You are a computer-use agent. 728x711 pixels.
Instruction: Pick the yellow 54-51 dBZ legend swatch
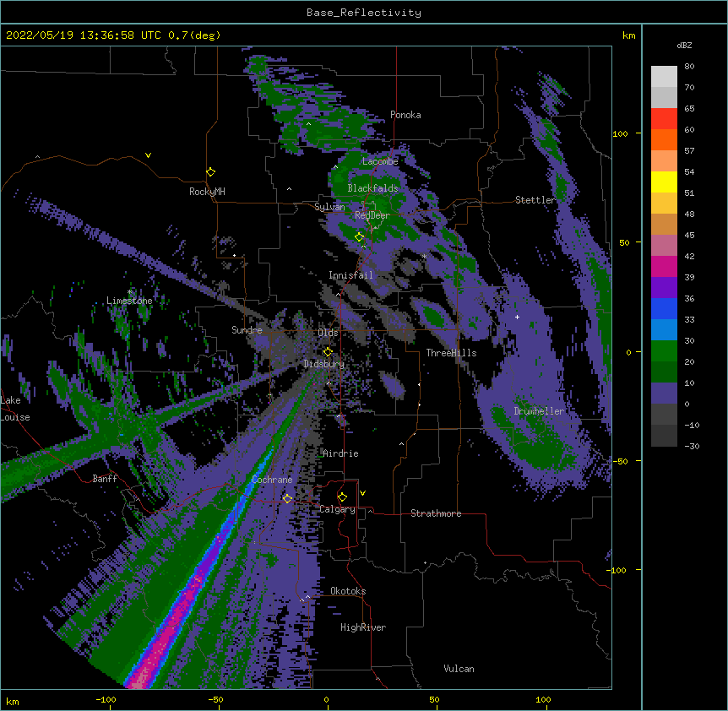tap(664, 182)
